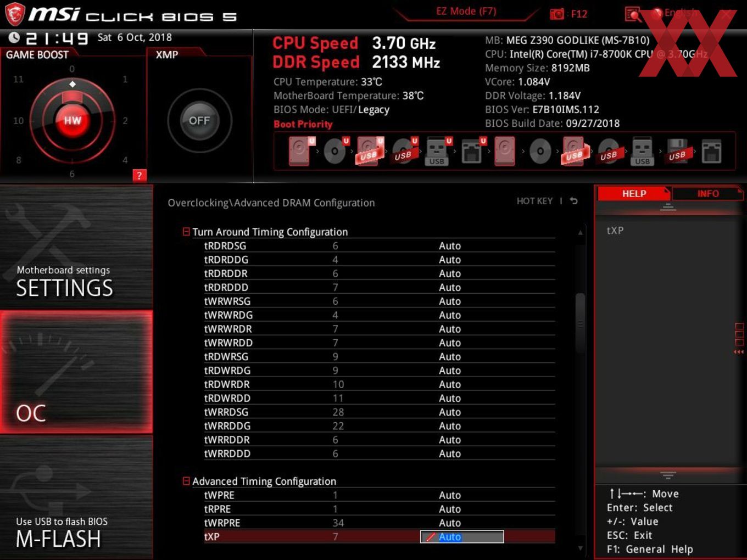Select the tRDRDDG row
Image resolution: width=747 pixels, height=560 pixels.
(x=379, y=260)
